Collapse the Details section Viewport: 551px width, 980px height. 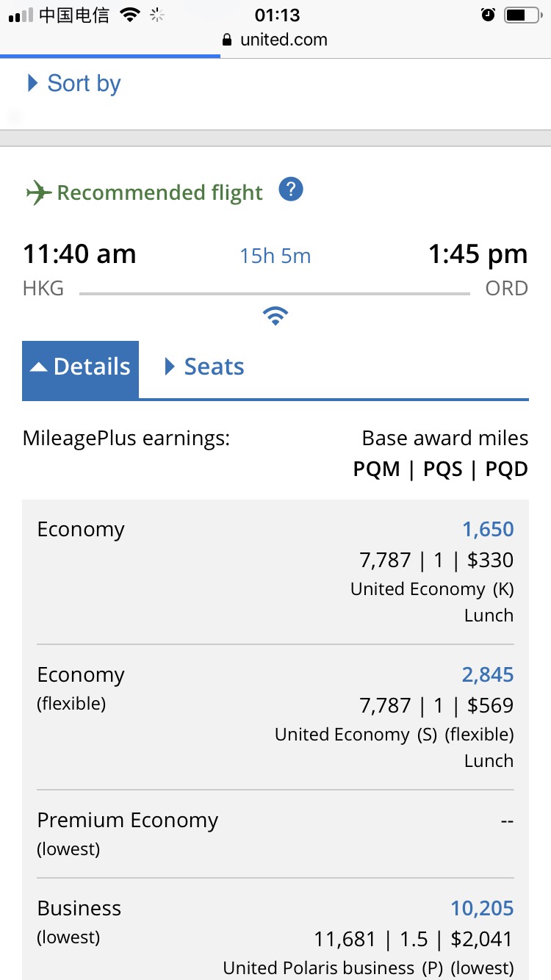click(x=80, y=367)
